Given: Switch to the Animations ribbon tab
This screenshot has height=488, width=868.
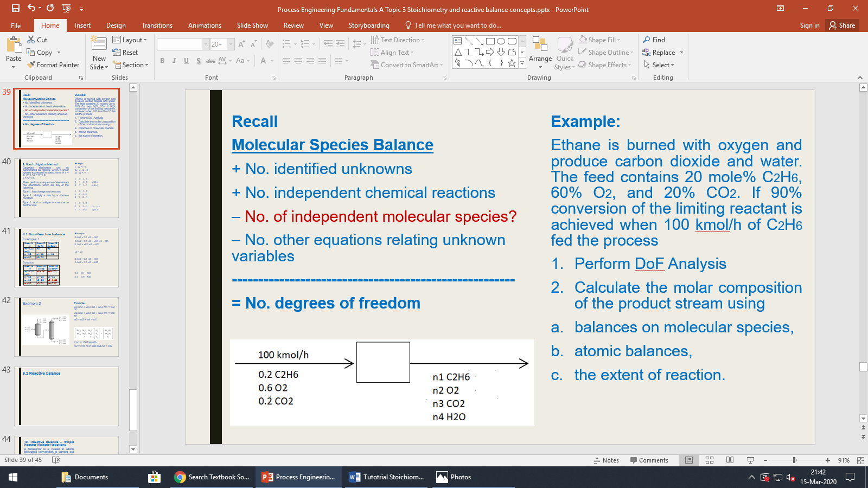Looking at the screenshot, I should point(205,25).
